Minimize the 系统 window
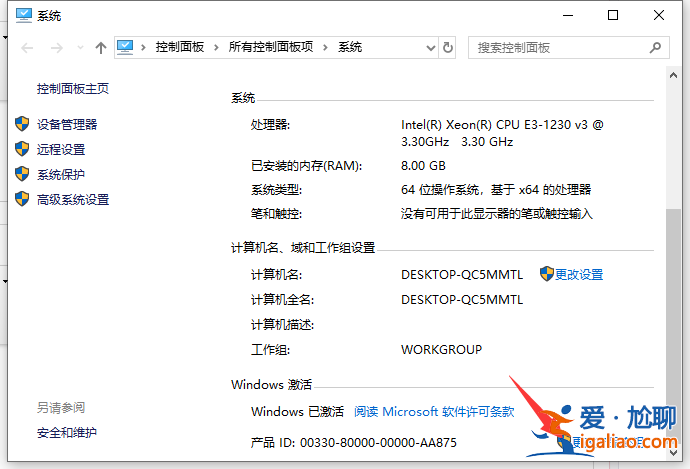The image size is (690, 469). [568, 15]
